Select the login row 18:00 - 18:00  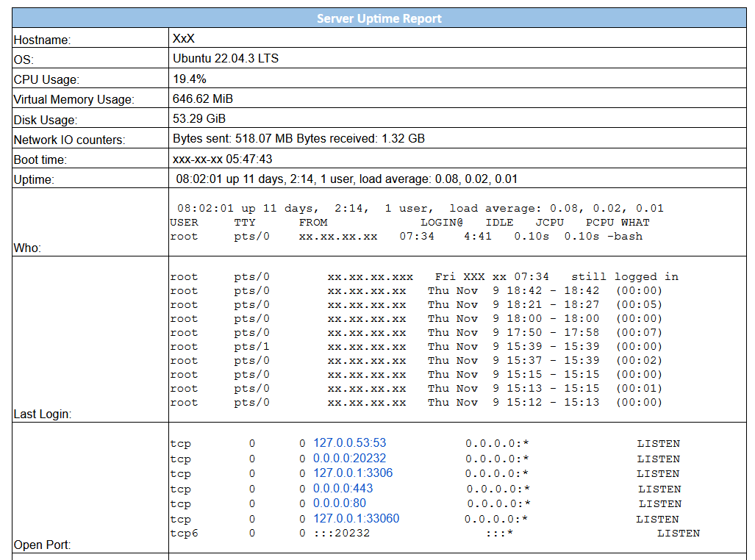click(417, 319)
